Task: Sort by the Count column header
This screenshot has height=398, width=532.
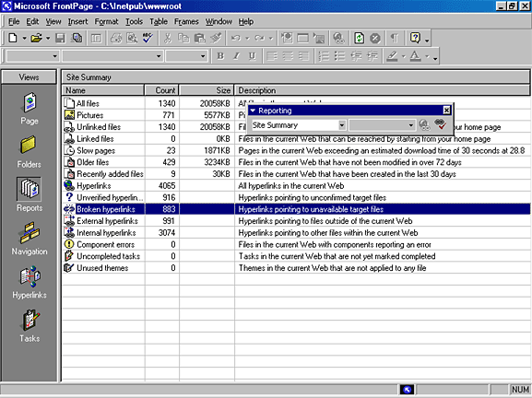Action: point(161,90)
